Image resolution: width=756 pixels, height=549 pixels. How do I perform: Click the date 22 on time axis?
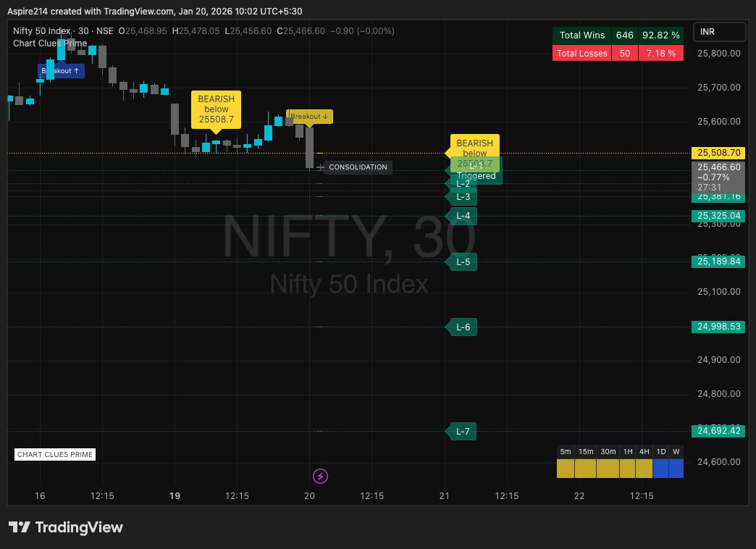pyautogui.click(x=579, y=495)
